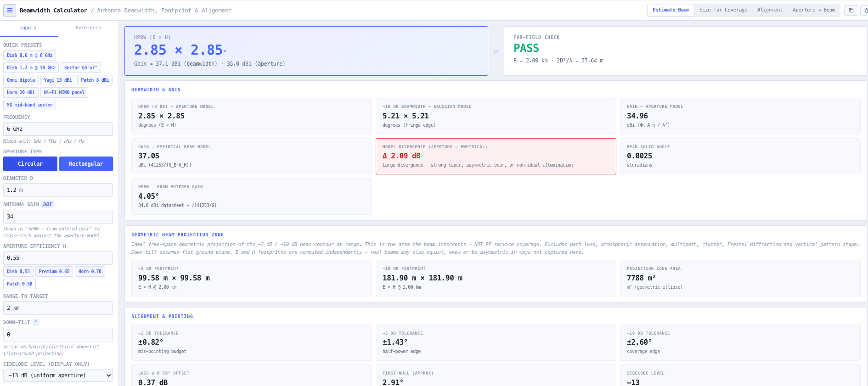Click the Gain Aperture Model value 34.96
The height and width of the screenshot is (386, 868).
click(x=637, y=116)
